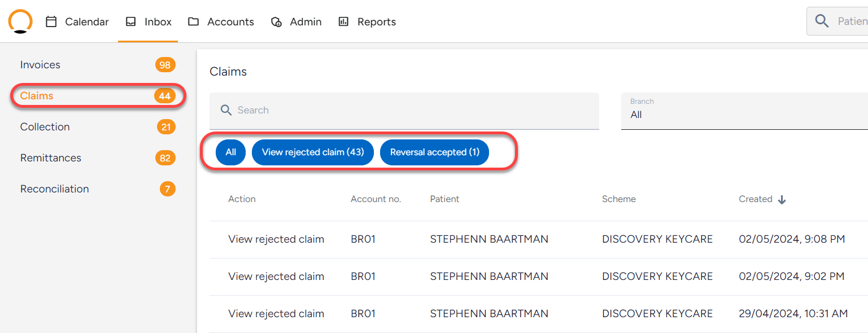Viewport: 868px width, 333px height.
Task: Click the Admin settings icon
Action: (276, 21)
